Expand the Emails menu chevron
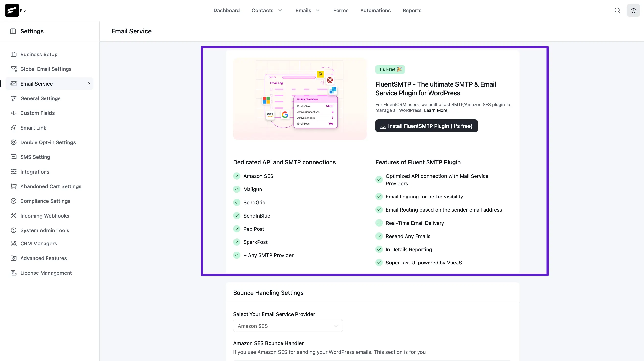 tap(318, 10)
